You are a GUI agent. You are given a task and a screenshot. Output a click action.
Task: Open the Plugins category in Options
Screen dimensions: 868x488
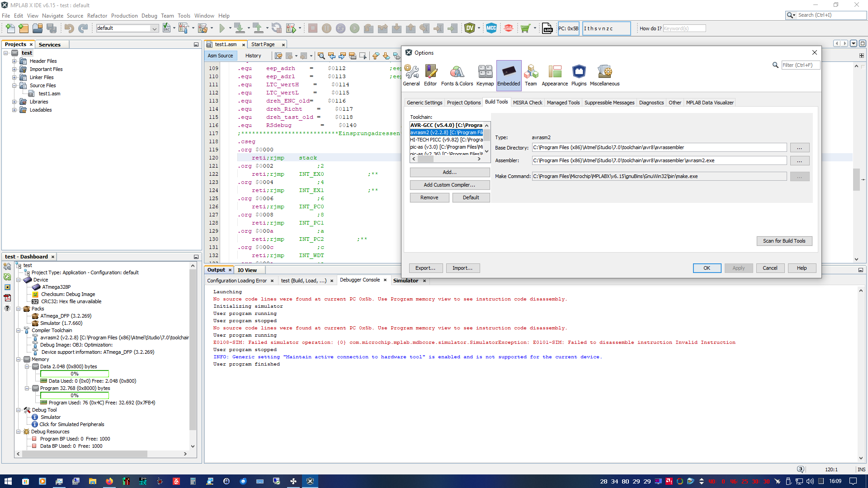(x=579, y=75)
